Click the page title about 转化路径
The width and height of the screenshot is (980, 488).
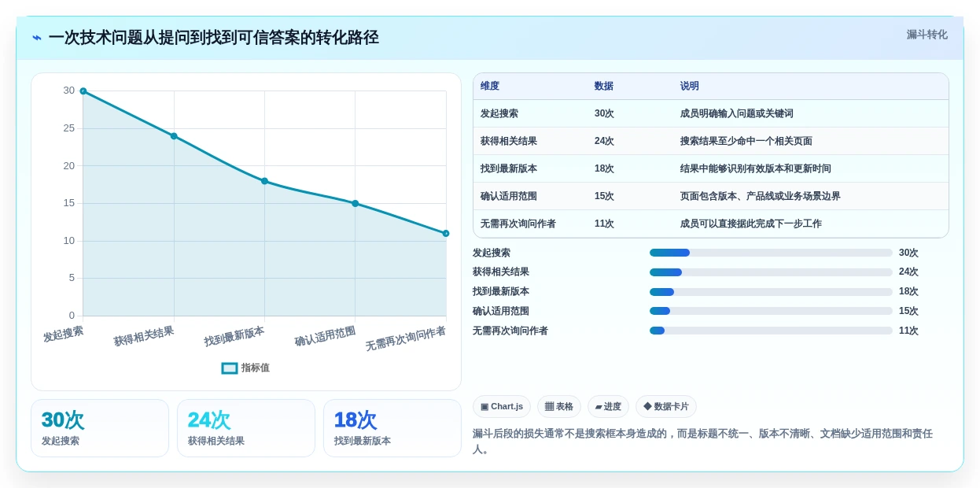point(213,38)
